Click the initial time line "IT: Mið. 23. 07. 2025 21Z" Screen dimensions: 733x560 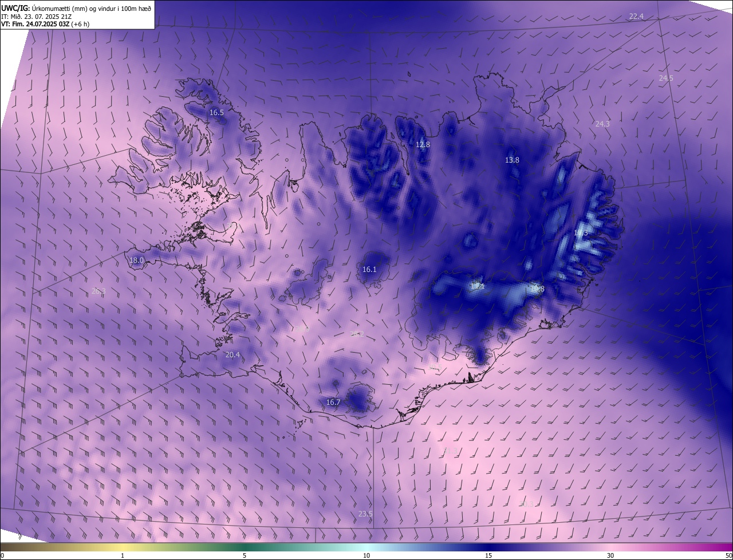pos(36,17)
